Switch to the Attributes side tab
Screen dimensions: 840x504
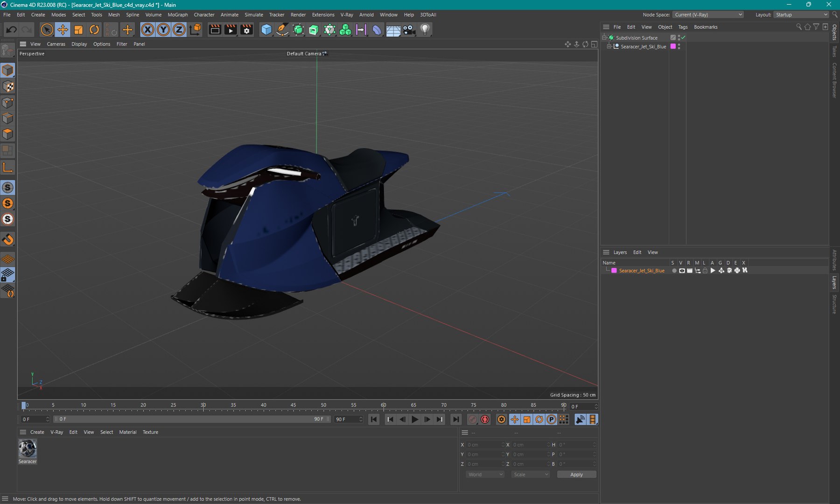(x=835, y=260)
